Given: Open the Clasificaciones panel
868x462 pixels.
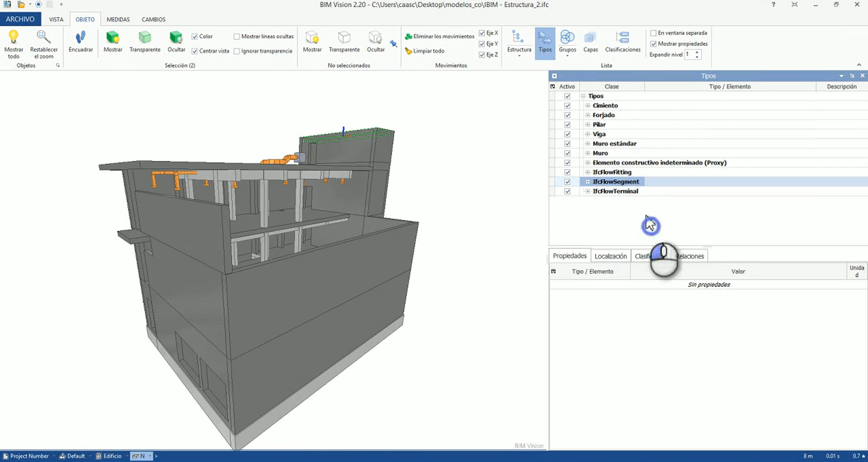Looking at the screenshot, I should coord(623,43).
